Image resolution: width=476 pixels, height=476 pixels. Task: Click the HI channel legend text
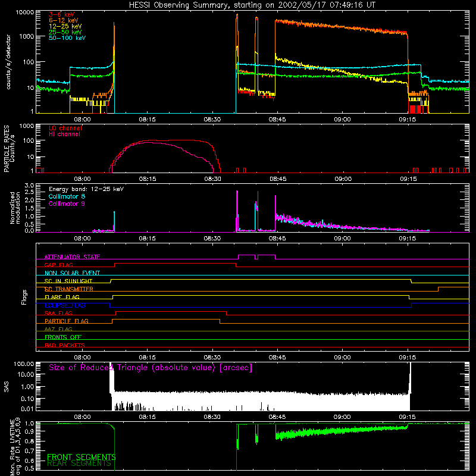tap(64, 134)
